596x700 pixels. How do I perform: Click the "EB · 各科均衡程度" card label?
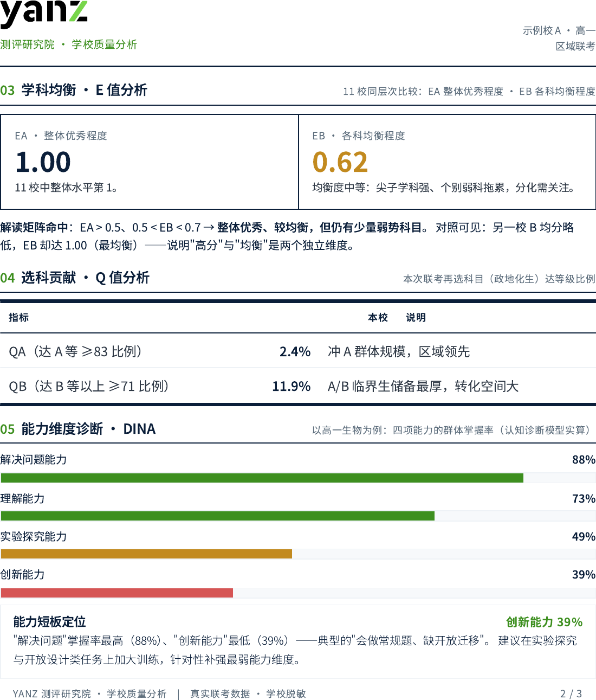[x=359, y=136]
